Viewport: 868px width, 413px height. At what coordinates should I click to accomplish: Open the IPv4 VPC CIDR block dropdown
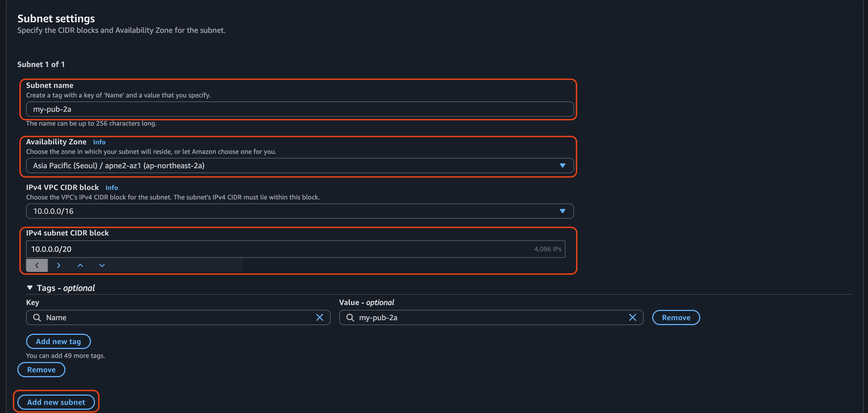[300, 211]
